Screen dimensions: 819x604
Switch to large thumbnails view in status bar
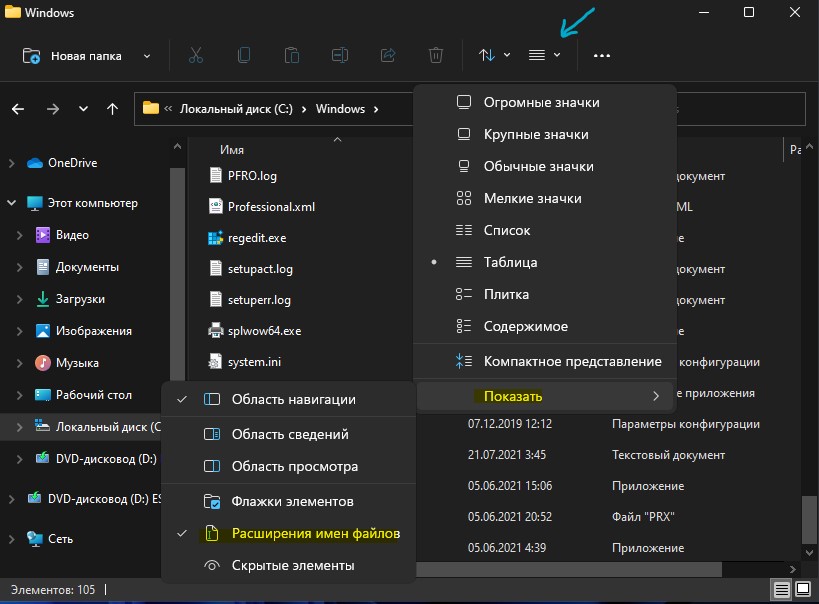[x=803, y=590]
